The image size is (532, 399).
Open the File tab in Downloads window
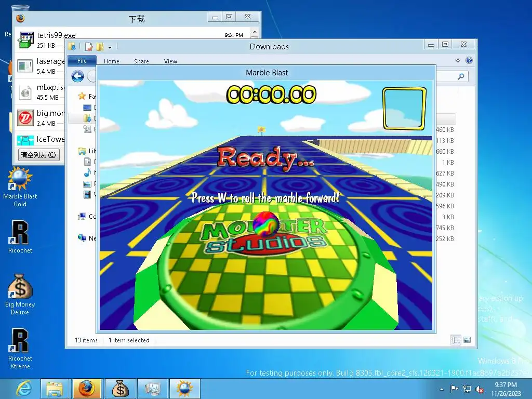[x=82, y=61]
